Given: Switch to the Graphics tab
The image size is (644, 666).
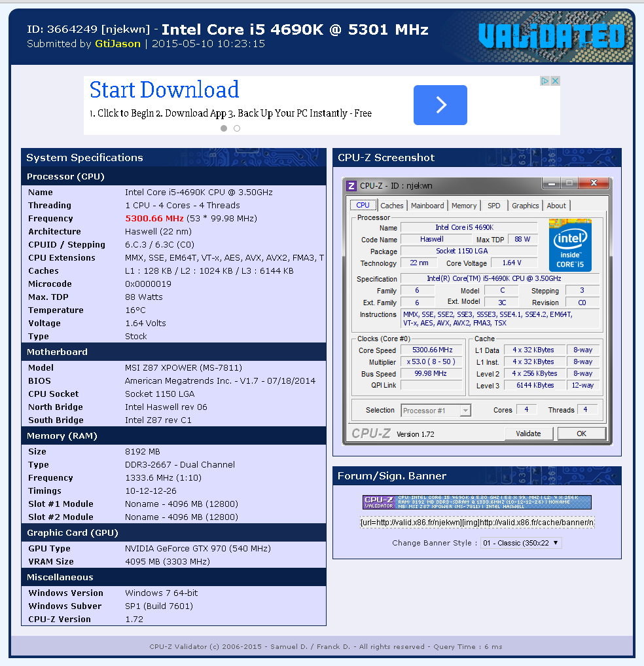Looking at the screenshot, I should 525,206.
